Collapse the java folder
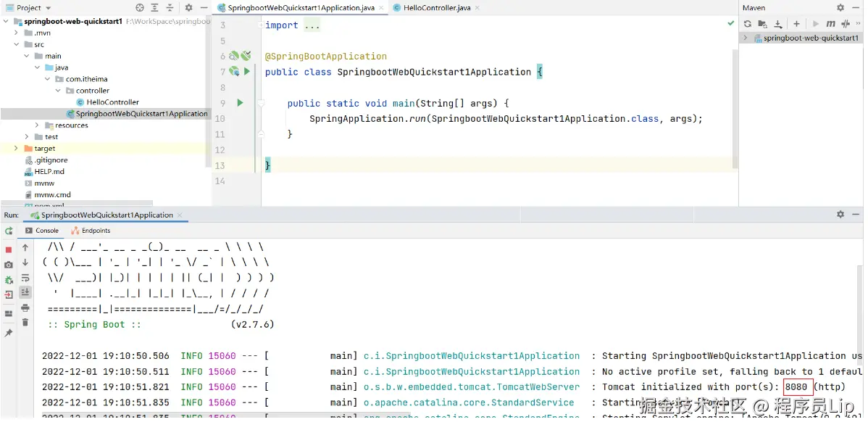Image resolution: width=868 pixels, height=430 pixels. point(38,67)
